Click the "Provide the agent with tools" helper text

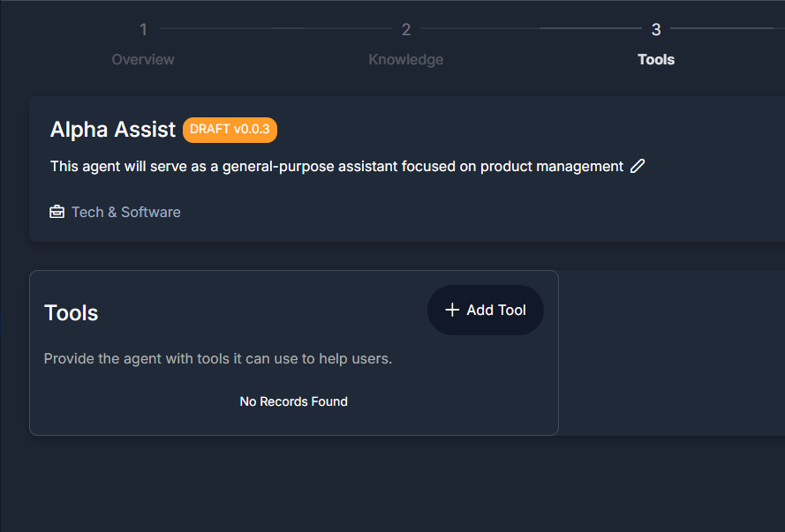(218, 358)
